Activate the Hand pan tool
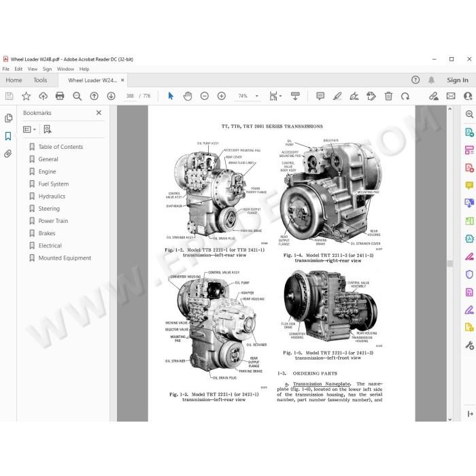The image size is (476, 476). tap(188, 97)
